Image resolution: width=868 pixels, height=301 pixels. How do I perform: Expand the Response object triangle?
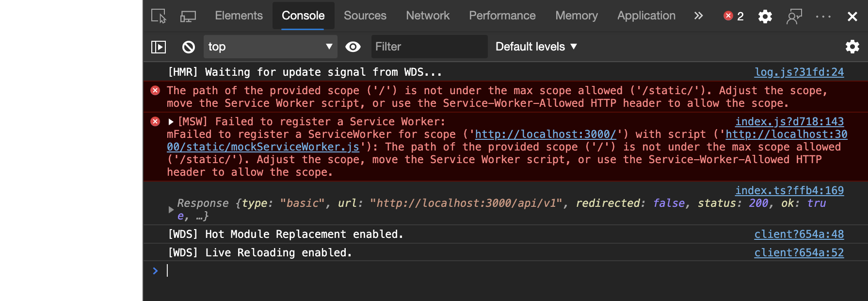[x=171, y=210]
